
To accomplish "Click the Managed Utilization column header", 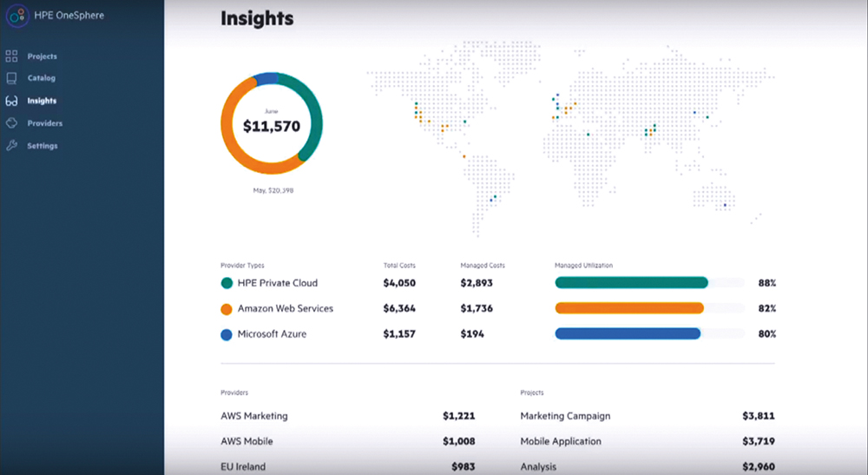I will pyautogui.click(x=583, y=266).
